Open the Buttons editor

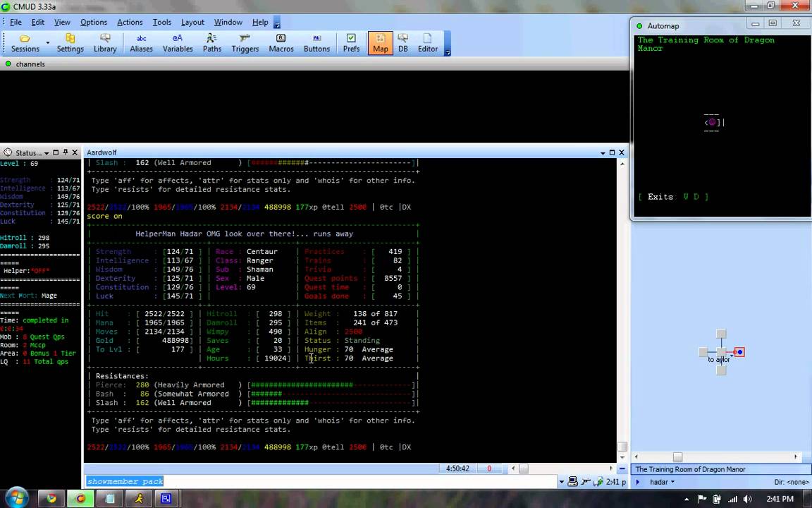coord(316,43)
